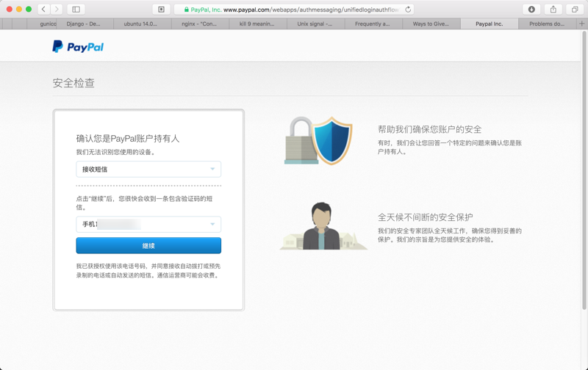588x370 pixels.
Task: Switch to the kill 9 meanin... tab
Action: [x=257, y=23]
